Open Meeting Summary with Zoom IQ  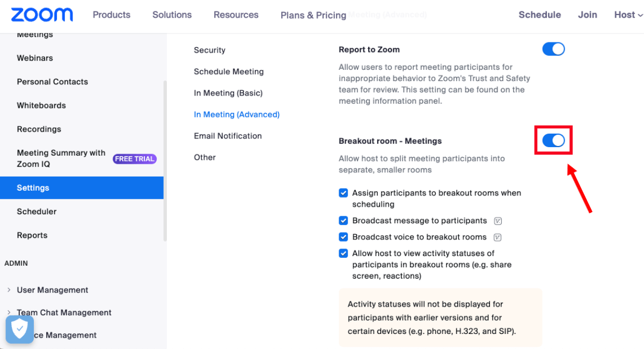click(61, 158)
